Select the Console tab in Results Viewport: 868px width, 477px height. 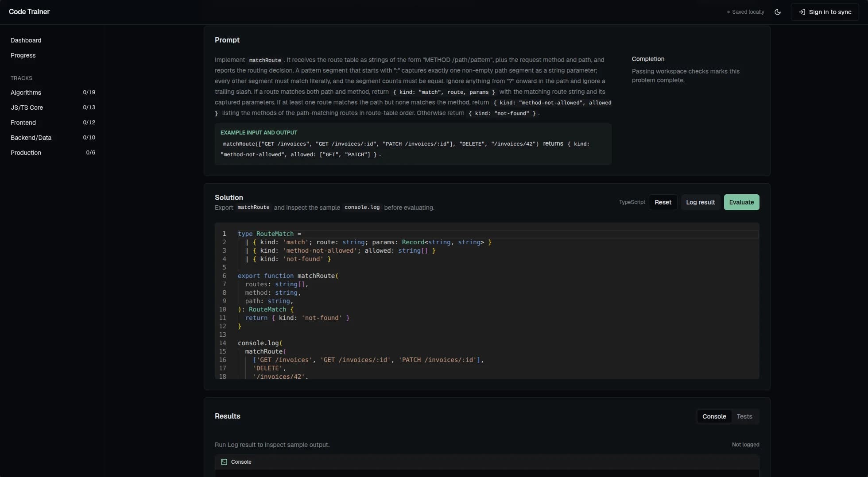tap(714, 416)
